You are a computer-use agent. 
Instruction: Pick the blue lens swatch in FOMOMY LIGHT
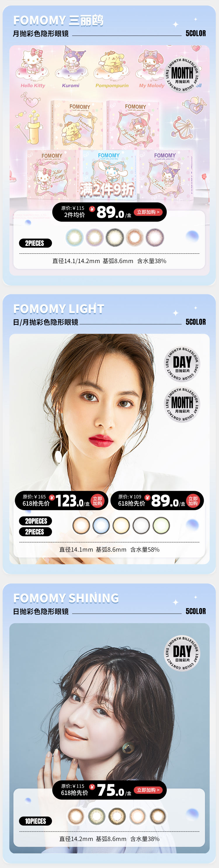[x=101, y=525]
